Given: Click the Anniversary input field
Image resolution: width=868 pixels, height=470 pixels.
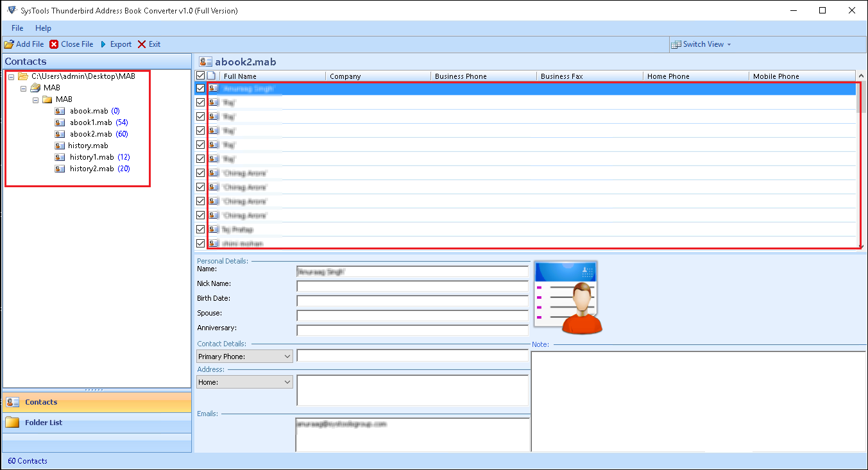Looking at the screenshot, I should 413,330.
